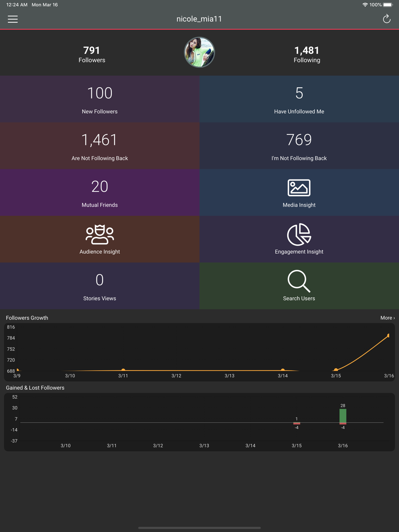Tap the Gained & Lost Followers heading
This screenshot has width=399, height=532.
(35, 388)
